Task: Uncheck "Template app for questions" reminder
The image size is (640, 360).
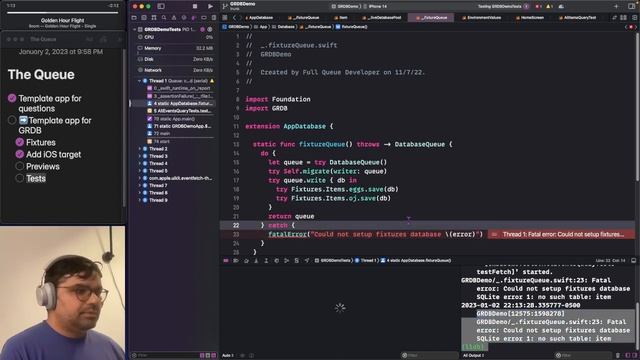Action: tap(12, 98)
